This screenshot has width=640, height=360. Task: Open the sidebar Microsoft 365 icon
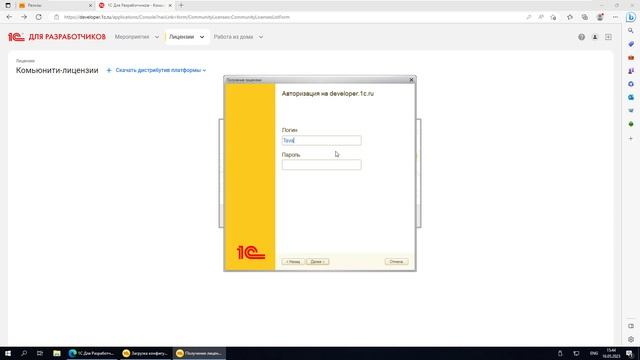pyautogui.click(x=631, y=84)
